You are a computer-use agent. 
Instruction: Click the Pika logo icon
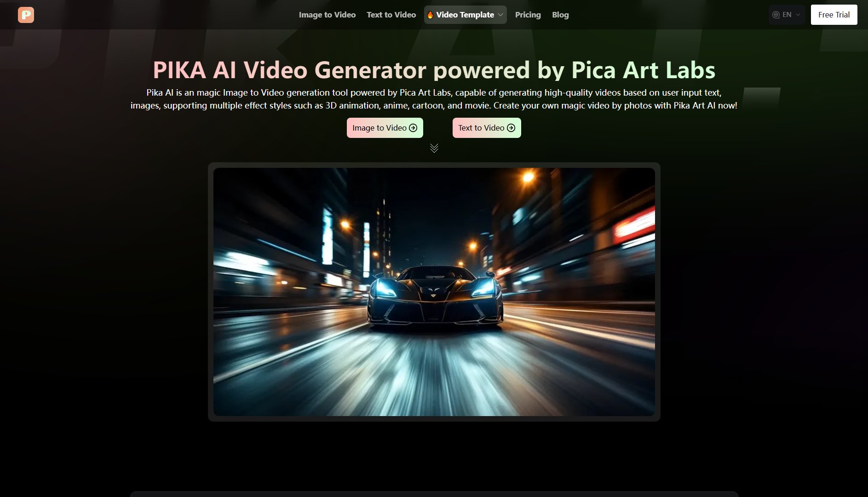click(x=26, y=15)
